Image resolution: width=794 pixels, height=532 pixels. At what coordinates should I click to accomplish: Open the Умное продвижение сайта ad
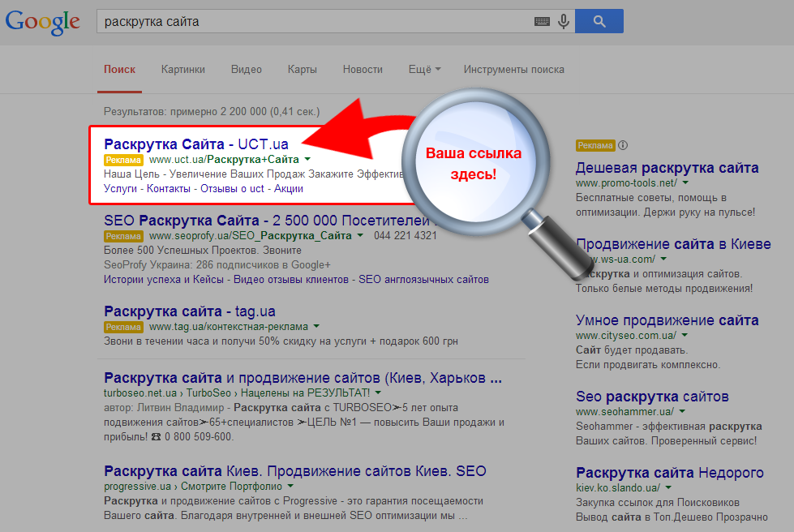[x=667, y=320]
